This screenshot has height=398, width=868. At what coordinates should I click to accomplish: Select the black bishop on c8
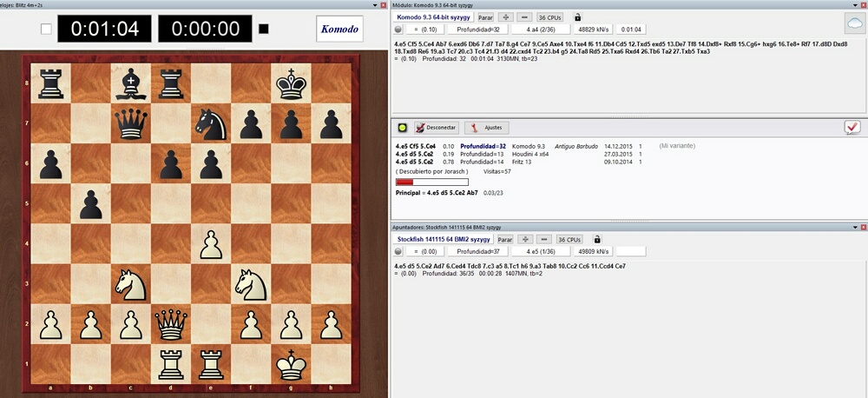(131, 83)
